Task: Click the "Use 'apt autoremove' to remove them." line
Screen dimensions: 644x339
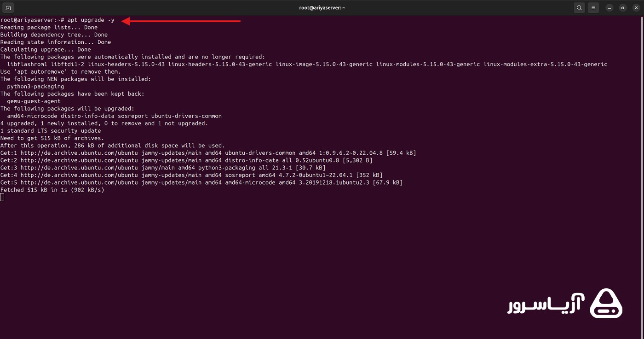Action: pyautogui.click(x=61, y=71)
